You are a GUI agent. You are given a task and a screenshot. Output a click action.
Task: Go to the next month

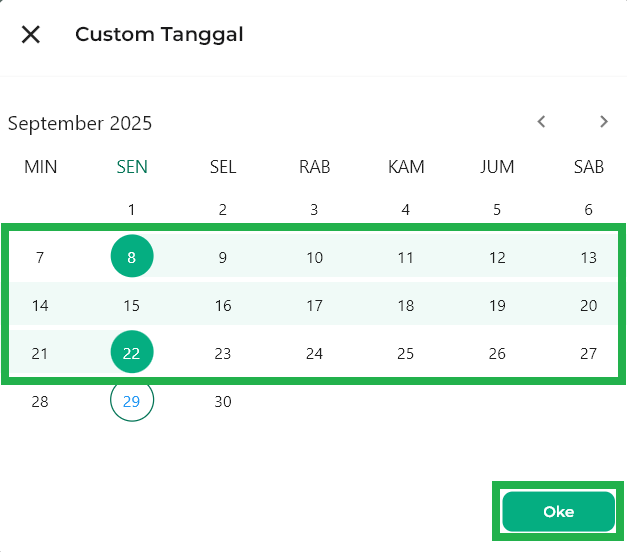pos(604,122)
